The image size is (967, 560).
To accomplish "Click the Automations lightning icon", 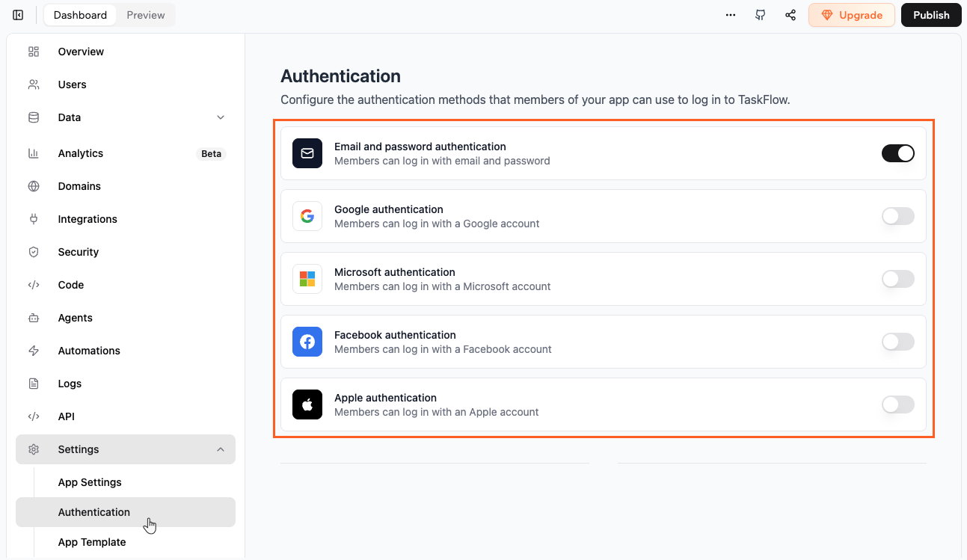I will pos(33,351).
